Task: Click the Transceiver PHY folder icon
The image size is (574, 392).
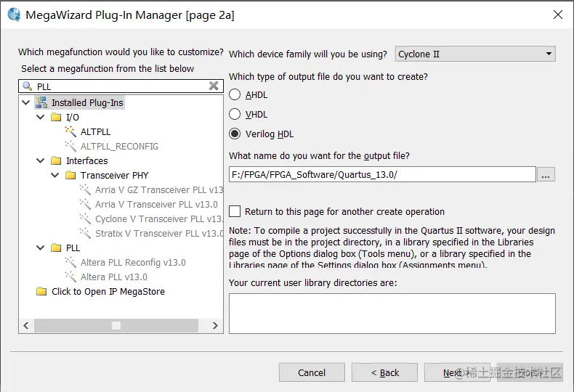Action: click(70, 175)
